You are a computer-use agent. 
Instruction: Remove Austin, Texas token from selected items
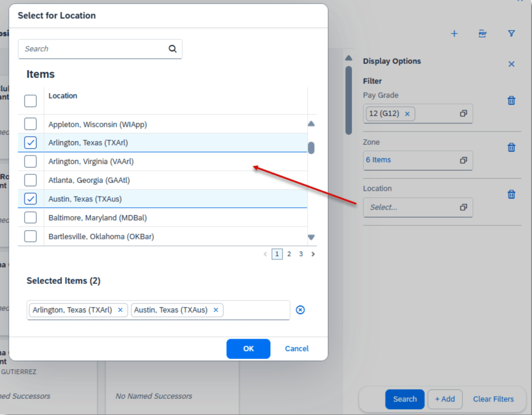(x=216, y=310)
